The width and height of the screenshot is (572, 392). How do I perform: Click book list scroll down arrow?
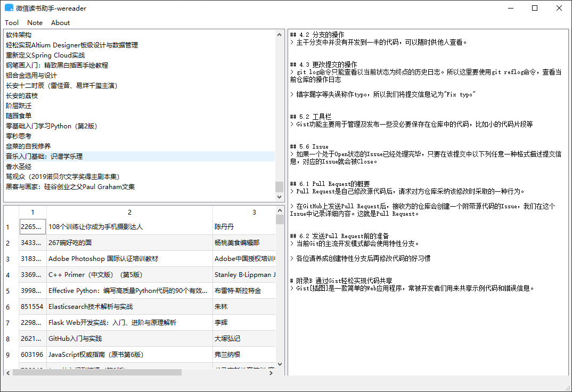279,197
